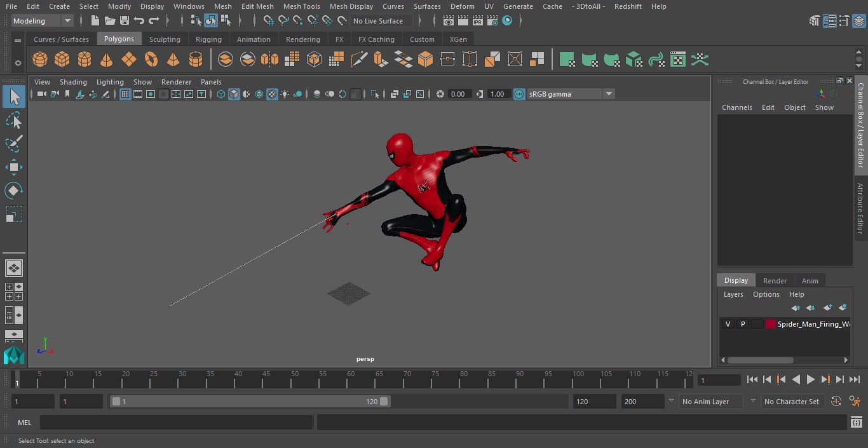Image resolution: width=868 pixels, height=448 pixels.
Task: Toggle color management ON button
Action: point(519,94)
